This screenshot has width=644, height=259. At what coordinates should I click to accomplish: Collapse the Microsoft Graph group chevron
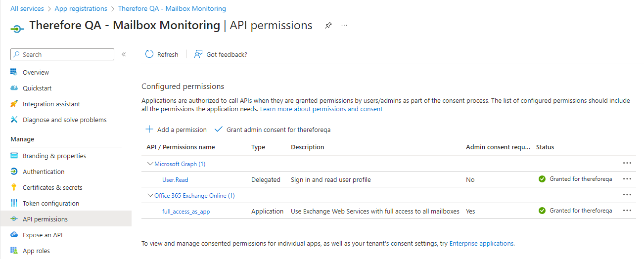tap(150, 164)
